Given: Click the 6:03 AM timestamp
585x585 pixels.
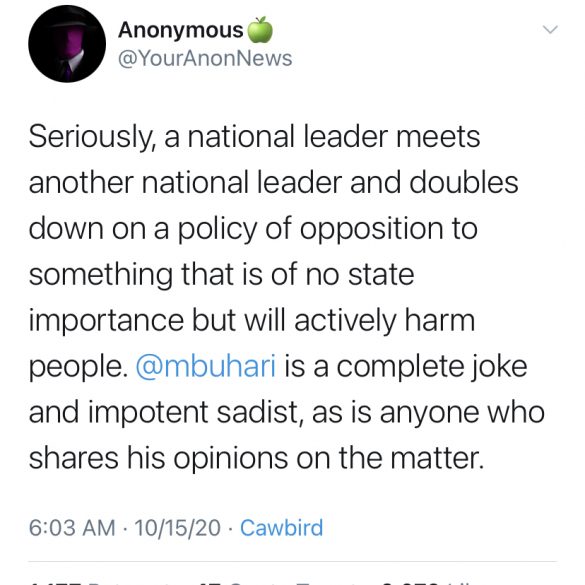Looking at the screenshot, I should [x=72, y=528].
